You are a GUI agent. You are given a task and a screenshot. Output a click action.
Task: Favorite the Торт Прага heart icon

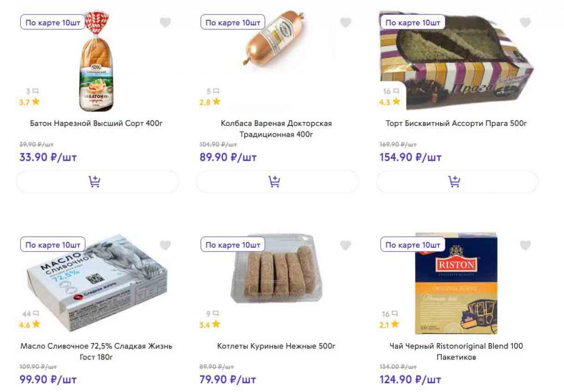tap(525, 23)
